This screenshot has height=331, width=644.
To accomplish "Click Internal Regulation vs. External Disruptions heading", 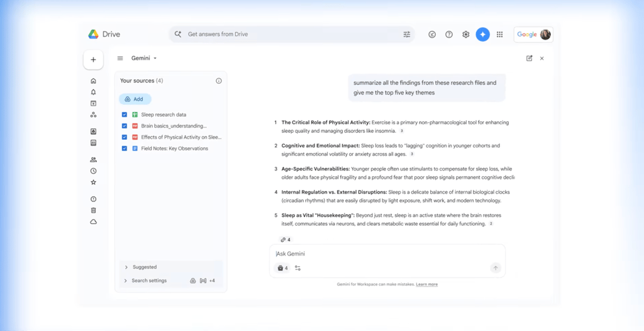I will pos(334,191).
